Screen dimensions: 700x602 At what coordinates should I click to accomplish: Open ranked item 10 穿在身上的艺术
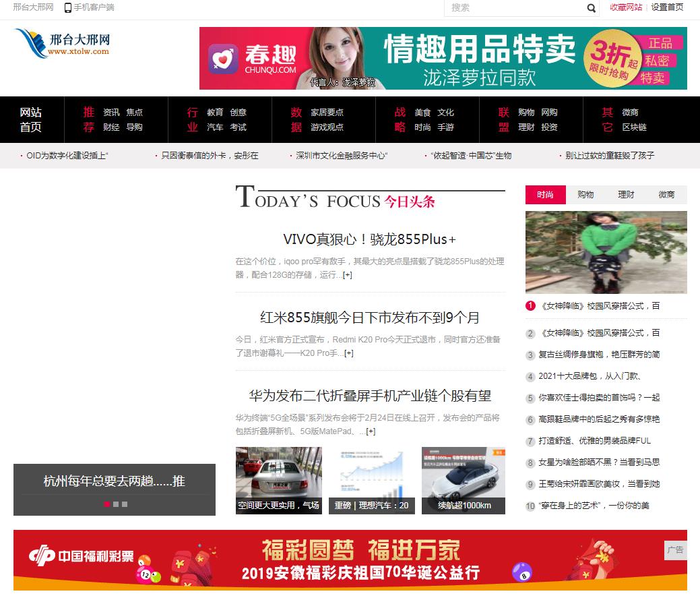594,506
